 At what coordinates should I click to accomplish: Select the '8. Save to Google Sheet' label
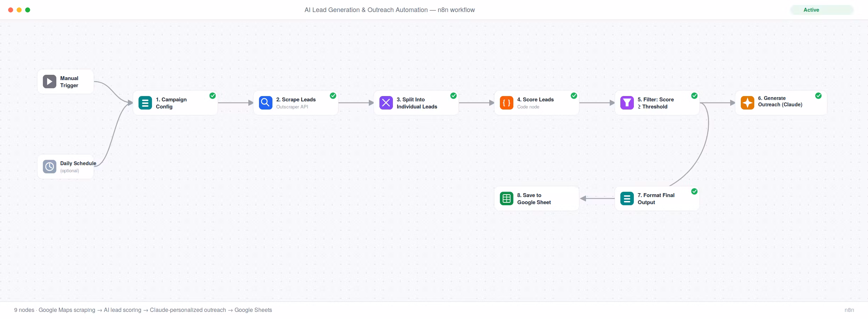coord(534,199)
